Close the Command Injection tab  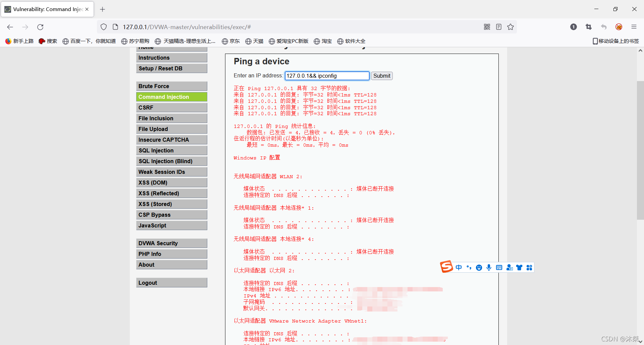point(87,9)
